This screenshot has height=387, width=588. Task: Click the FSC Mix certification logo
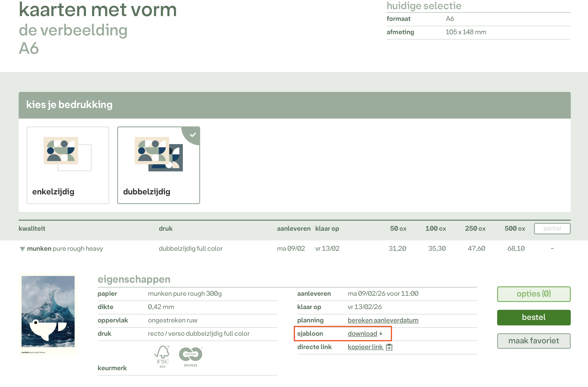coord(162,356)
